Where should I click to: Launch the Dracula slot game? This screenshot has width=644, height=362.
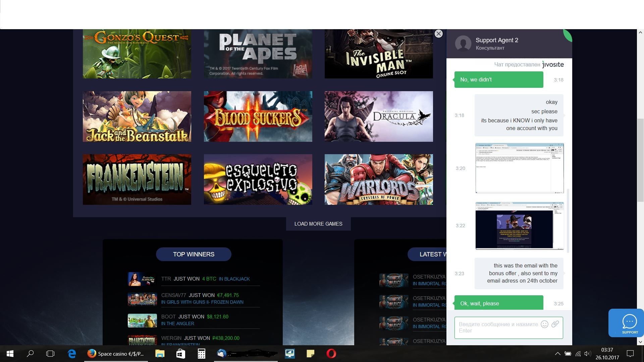click(379, 116)
